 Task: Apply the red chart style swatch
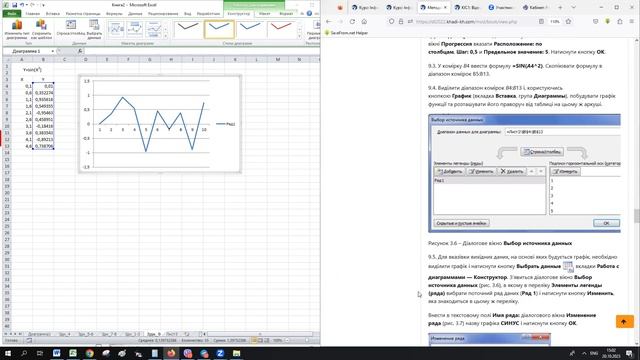pyautogui.click(x=282, y=29)
